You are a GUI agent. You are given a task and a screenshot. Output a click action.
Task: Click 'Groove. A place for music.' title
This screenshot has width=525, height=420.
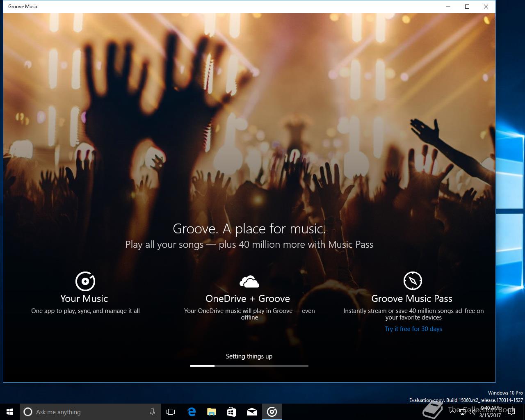(x=249, y=228)
